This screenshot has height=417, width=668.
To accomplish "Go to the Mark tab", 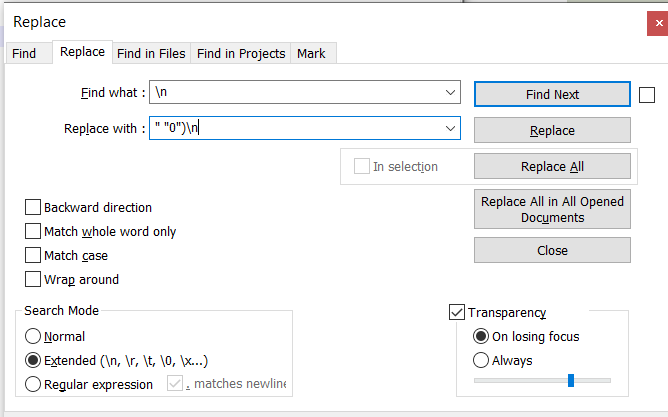I will click(311, 54).
